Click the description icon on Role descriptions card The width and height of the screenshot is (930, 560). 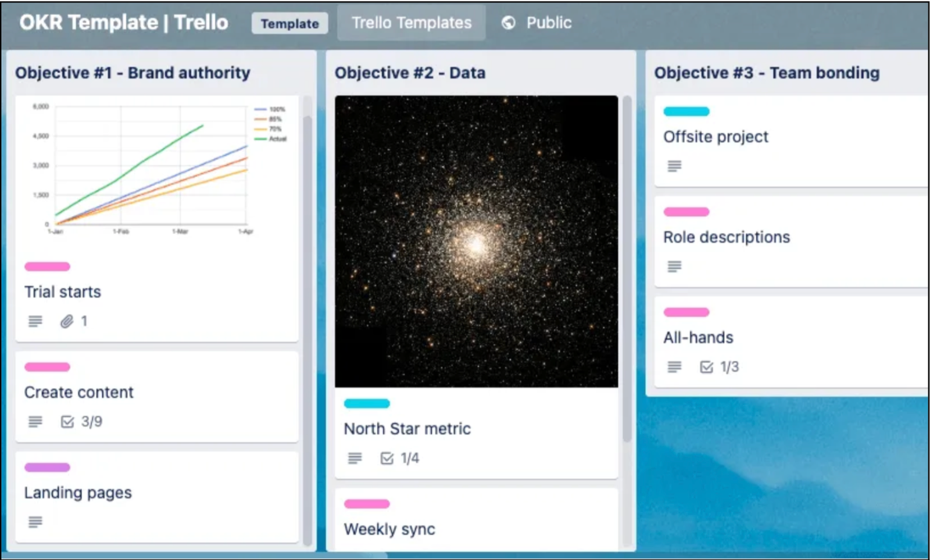[x=674, y=267]
